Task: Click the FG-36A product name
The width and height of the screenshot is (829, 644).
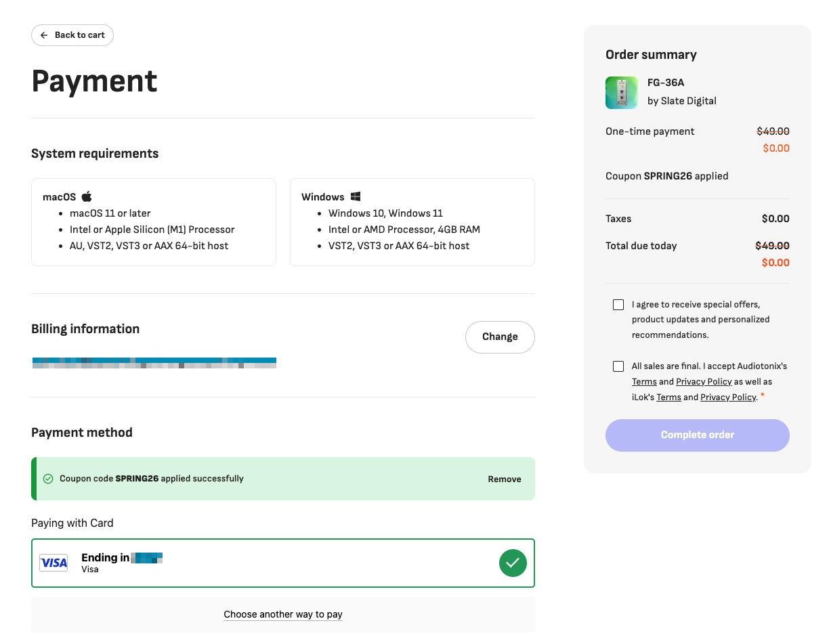Action: (x=666, y=83)
